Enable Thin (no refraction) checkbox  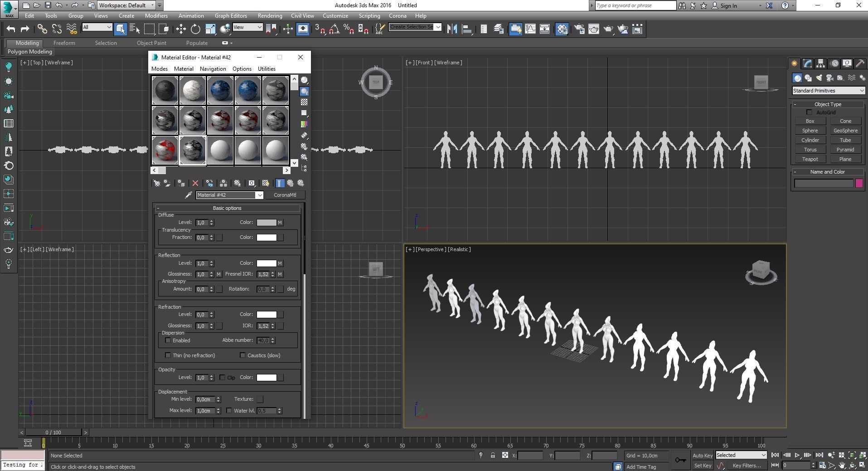click(168, 355)
